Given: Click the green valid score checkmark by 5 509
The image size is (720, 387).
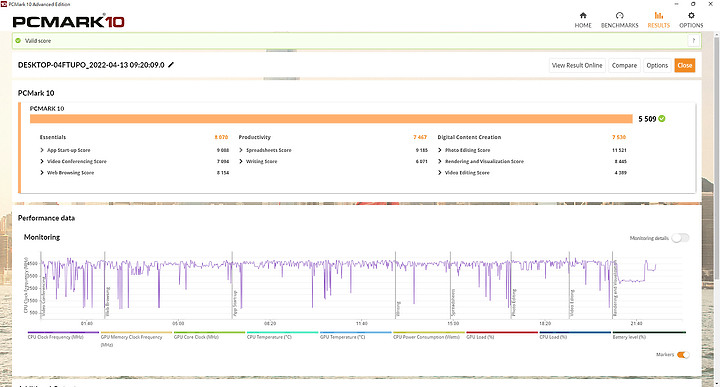Looking at the screenshot, I should coord(662,118).
